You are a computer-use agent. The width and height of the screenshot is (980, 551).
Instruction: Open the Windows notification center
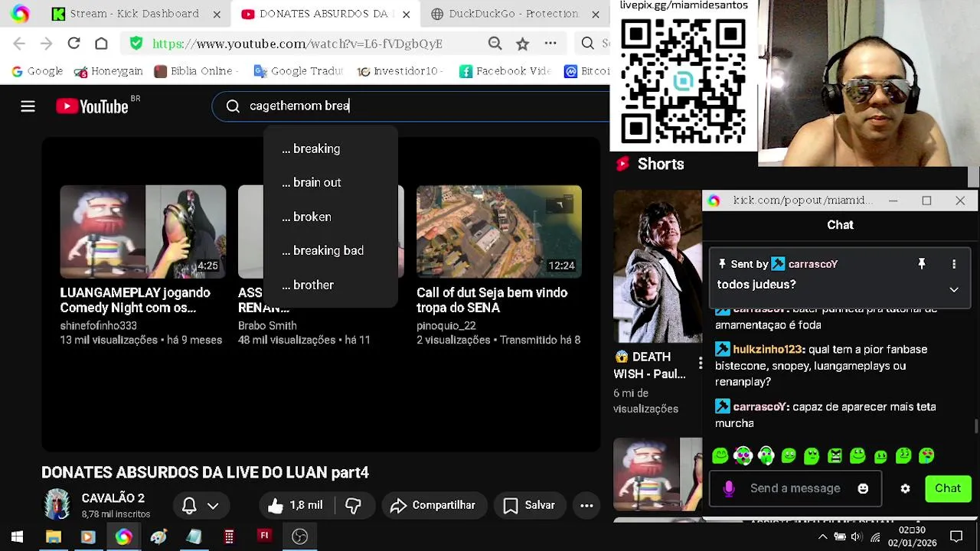tap(956, 536)
